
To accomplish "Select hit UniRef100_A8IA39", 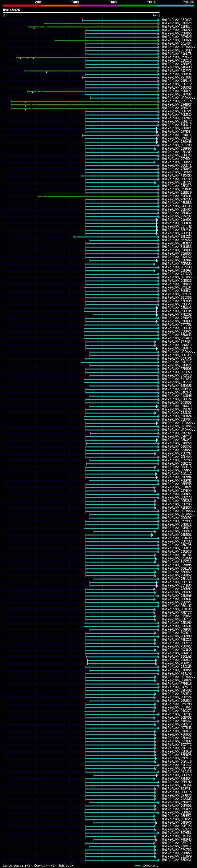I will [177, 20].
